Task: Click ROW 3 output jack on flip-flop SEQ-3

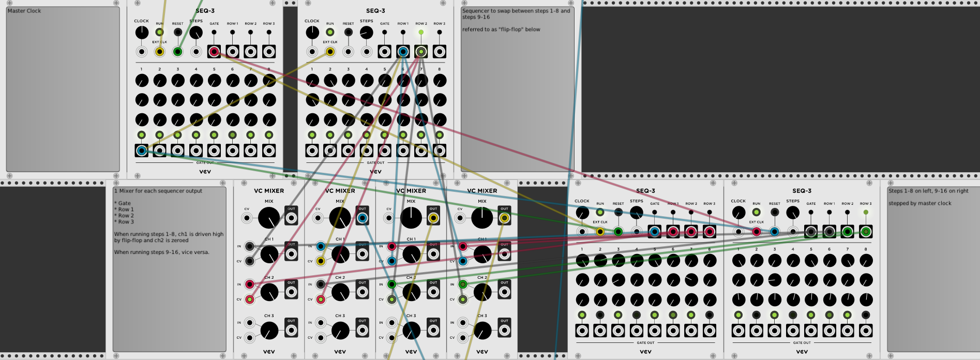Action: coord(439,52)
